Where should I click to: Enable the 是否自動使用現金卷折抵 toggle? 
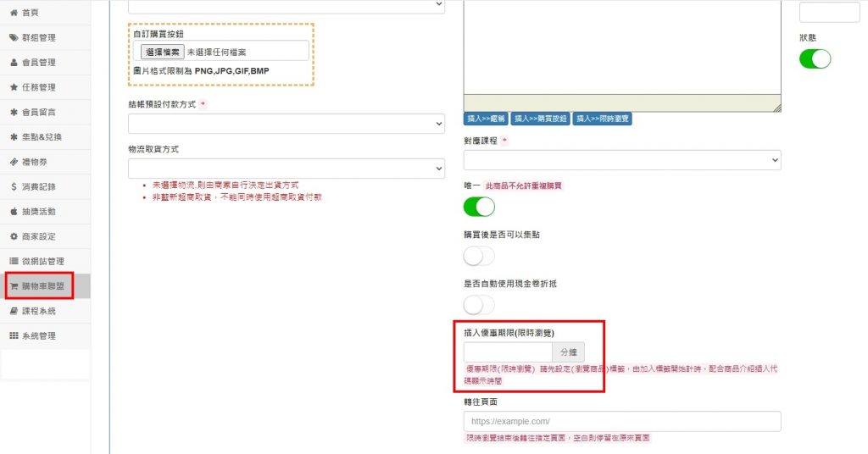(x=479, y=305)
